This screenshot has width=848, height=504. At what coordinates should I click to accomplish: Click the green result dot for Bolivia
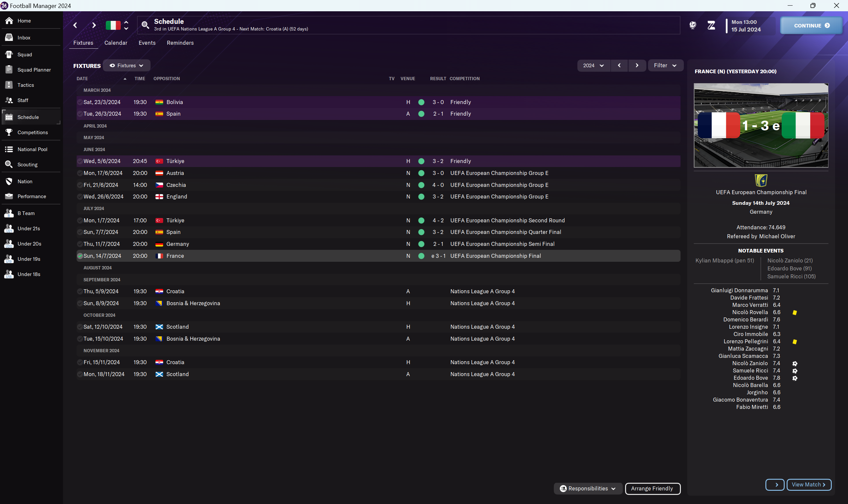click(x=421, y=102)
